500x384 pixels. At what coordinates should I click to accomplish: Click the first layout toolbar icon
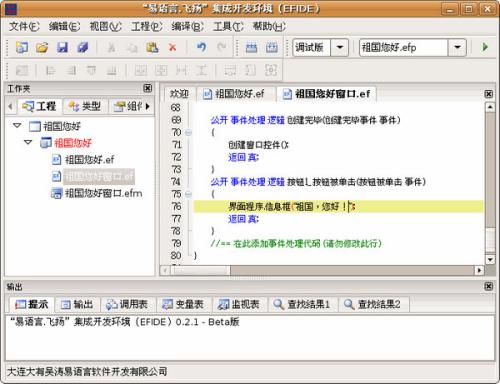[22, 70]
